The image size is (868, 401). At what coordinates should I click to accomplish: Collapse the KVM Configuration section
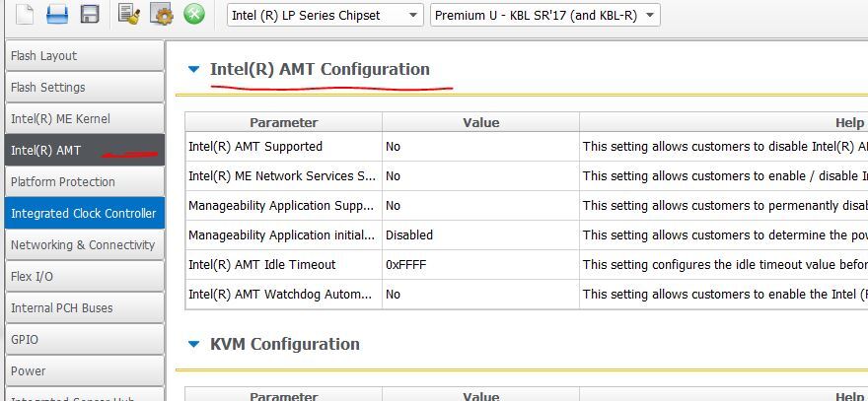coord(193,344)
